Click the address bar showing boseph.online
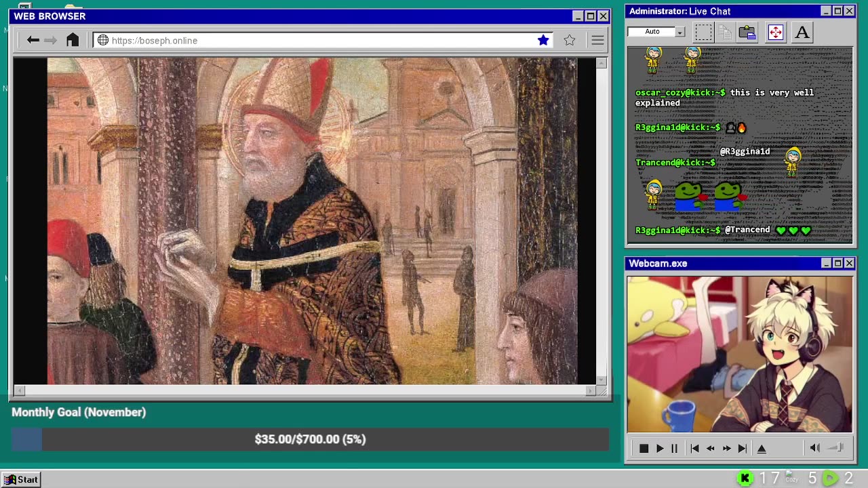868x488 pixels. click(322, 41)
